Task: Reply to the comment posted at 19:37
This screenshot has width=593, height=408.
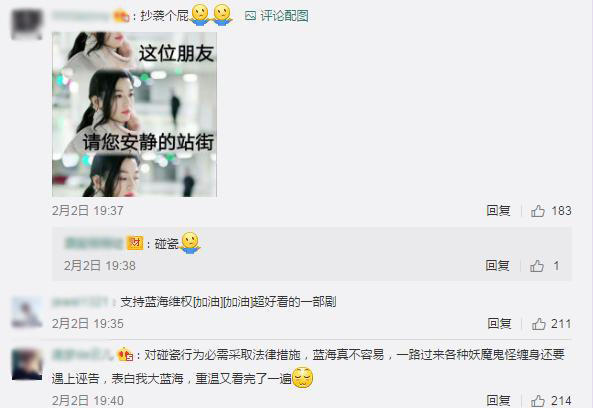Action: click(x=498, y=211)
